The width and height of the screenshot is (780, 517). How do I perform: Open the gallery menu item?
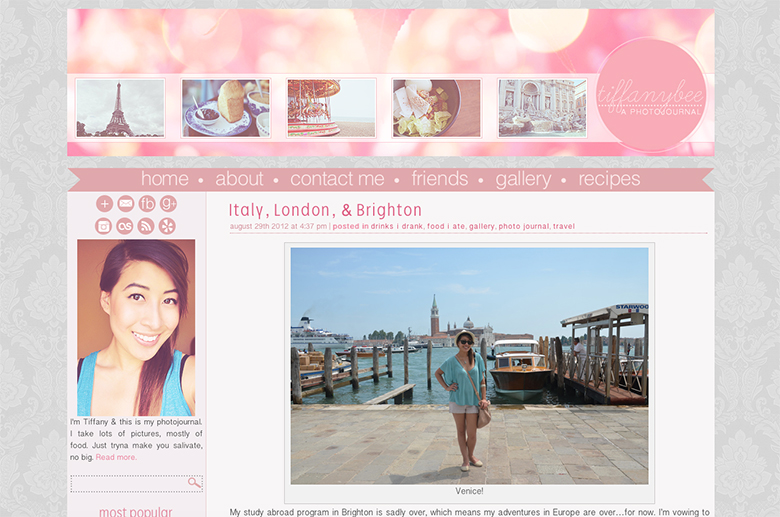click(x=523, y=179)
